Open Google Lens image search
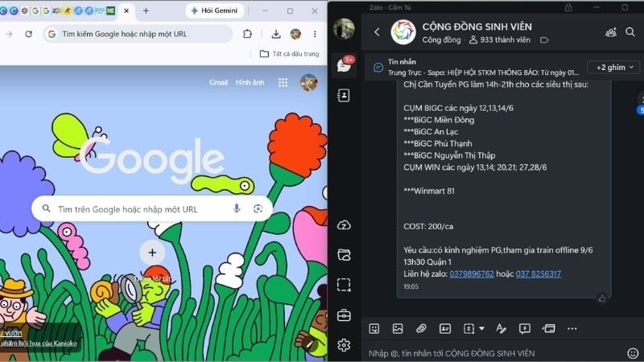Screen dimensions: 644x362 tap(258, 209)
